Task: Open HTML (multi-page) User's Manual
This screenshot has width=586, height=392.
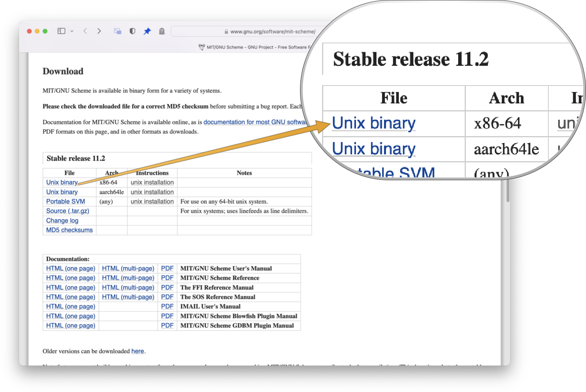Action: 128,268
